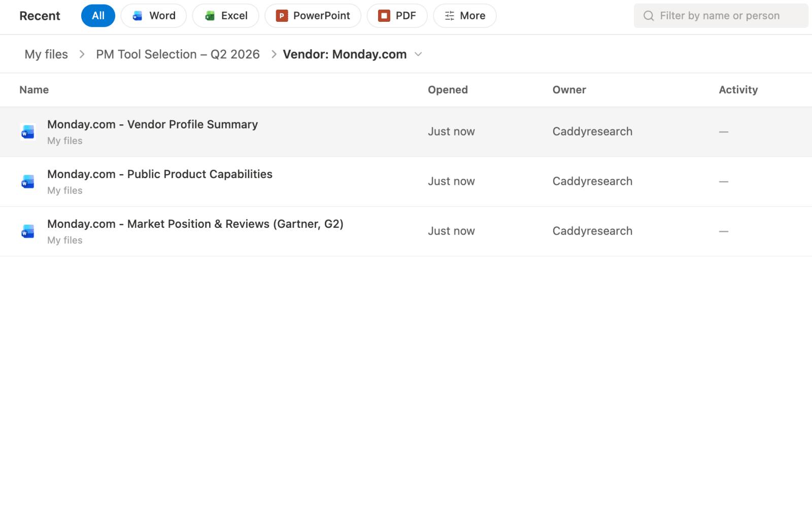Viewport: 812px width, 508px height.
Task: Select the All filter pill
Action: (x=98, y=16)
